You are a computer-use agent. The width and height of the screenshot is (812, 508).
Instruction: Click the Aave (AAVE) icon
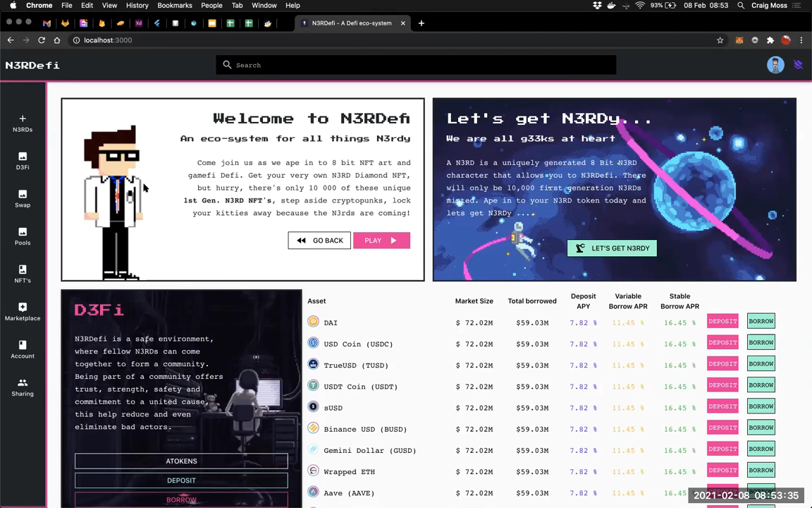(x=313, y=491)
